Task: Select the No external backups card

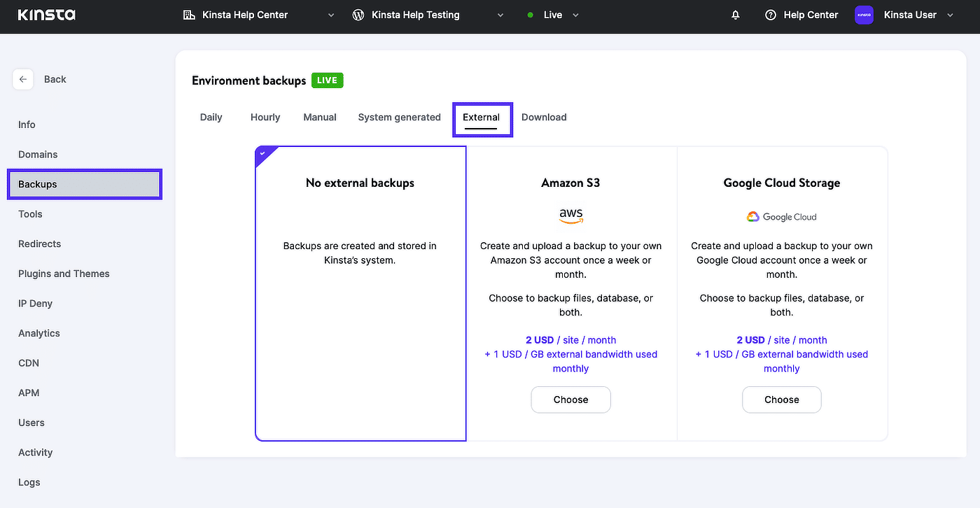Action: [360, 293]
